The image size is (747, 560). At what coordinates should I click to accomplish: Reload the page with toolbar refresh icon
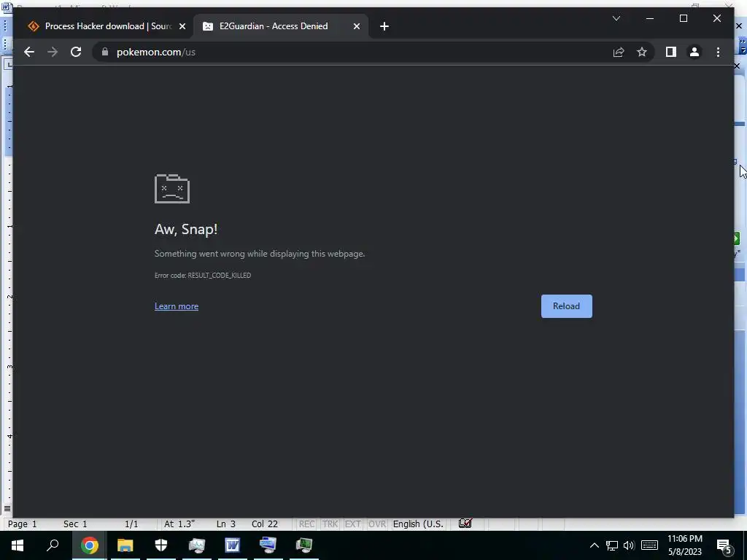tap(76, 52)
